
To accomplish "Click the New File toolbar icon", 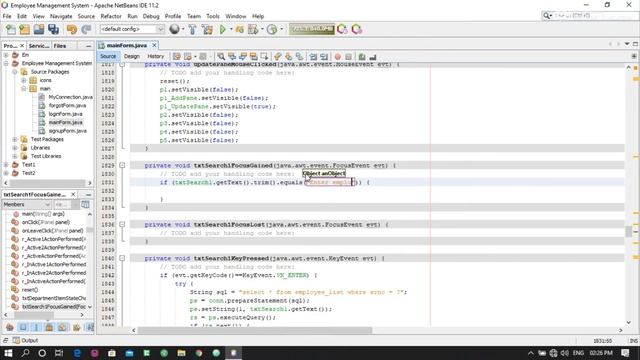I will (x=11, y=29).
